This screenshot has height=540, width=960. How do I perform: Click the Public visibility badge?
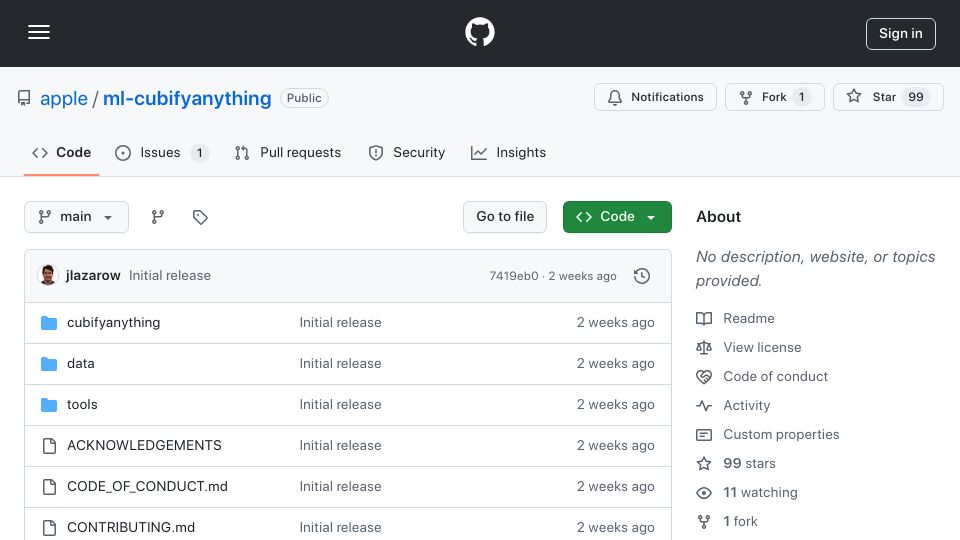pyautogui.click(x=304, y=98)
